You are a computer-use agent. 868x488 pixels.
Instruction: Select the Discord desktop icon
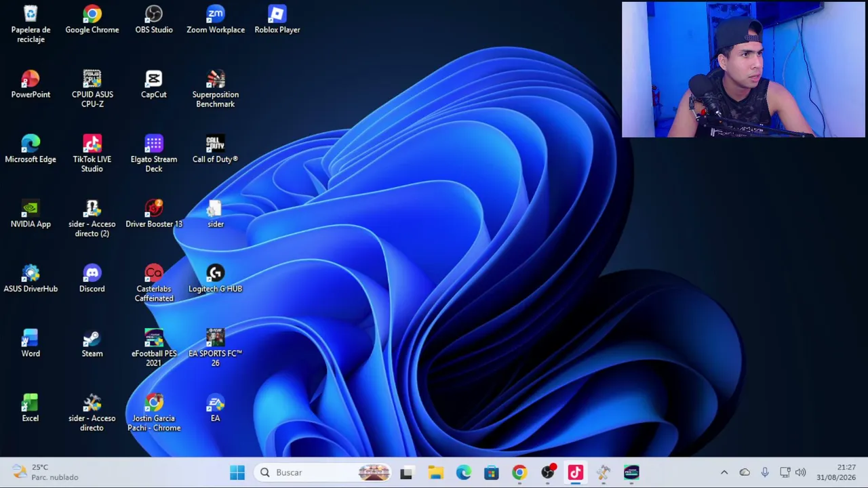(92, 279)
